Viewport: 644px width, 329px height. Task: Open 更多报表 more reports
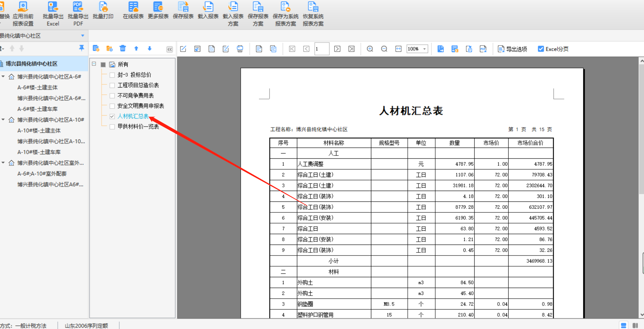(x=158, y=10)
